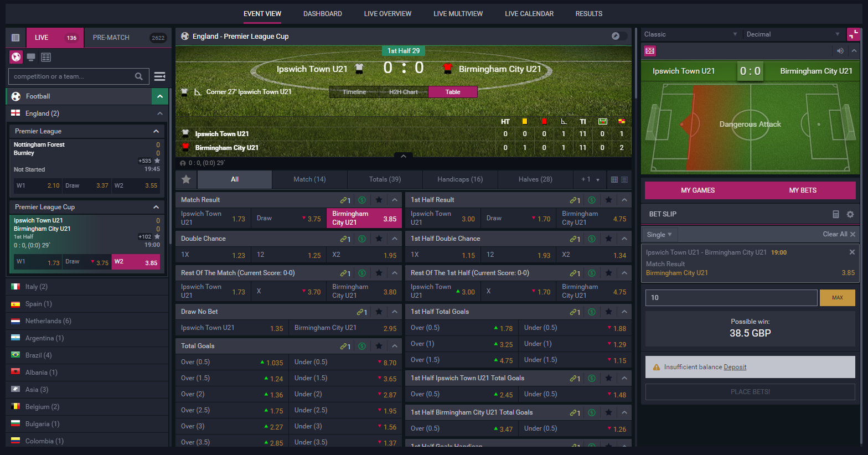Toggle the scoreboard header switch
868x455 pixels.
[619, 36]
